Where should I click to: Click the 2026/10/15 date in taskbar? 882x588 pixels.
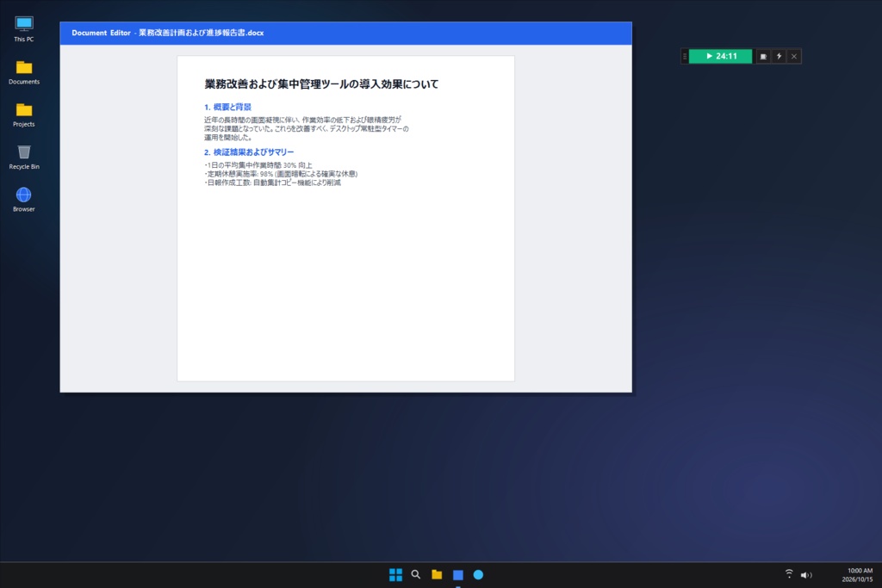click(x=858, y=579)
